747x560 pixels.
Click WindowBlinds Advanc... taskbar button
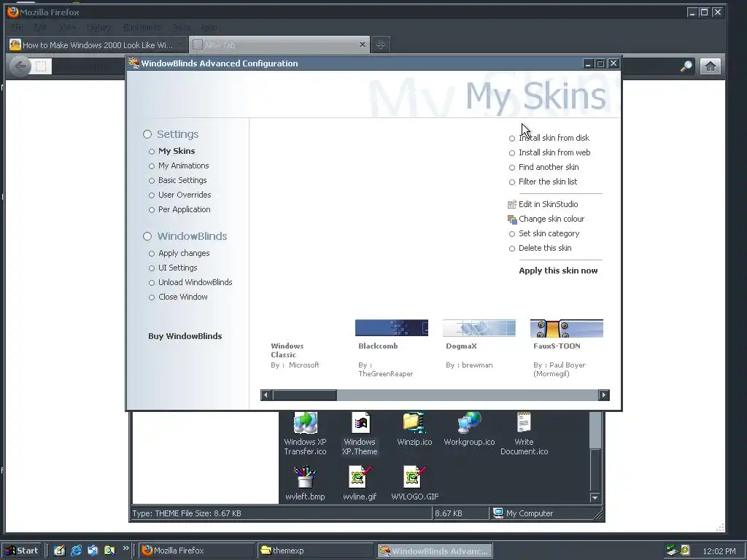click(x=435, y=551)
